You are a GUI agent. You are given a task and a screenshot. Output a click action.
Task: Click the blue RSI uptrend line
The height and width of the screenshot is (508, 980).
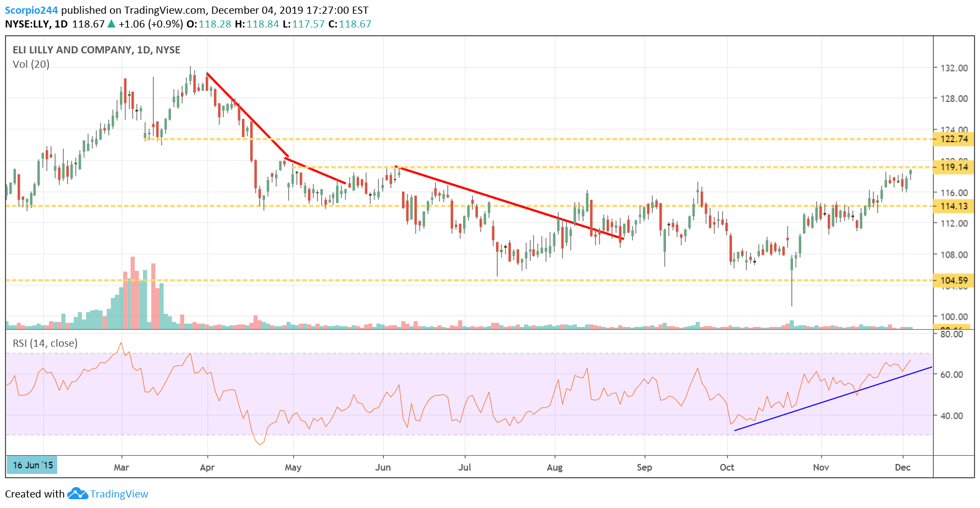point(833,398)
